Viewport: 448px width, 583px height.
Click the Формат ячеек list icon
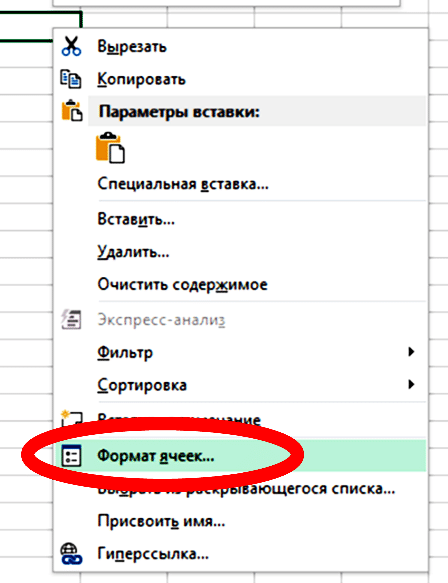[71, 455]
